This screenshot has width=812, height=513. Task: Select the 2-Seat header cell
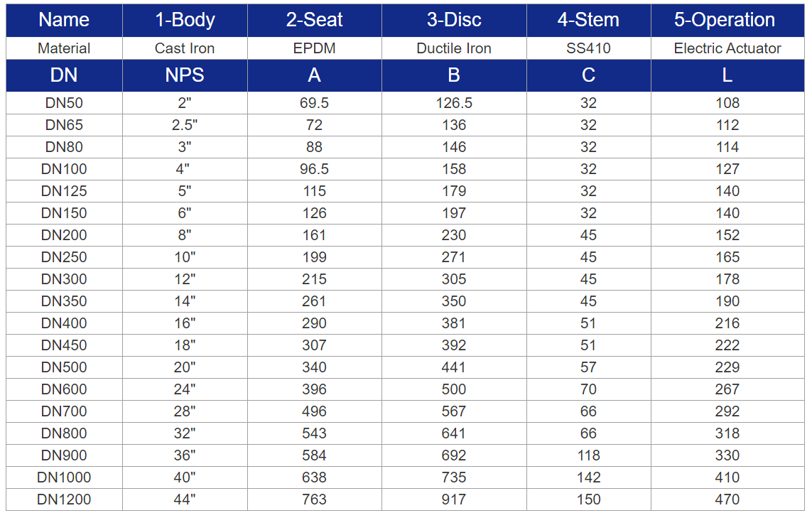click(x=314, y=20)
